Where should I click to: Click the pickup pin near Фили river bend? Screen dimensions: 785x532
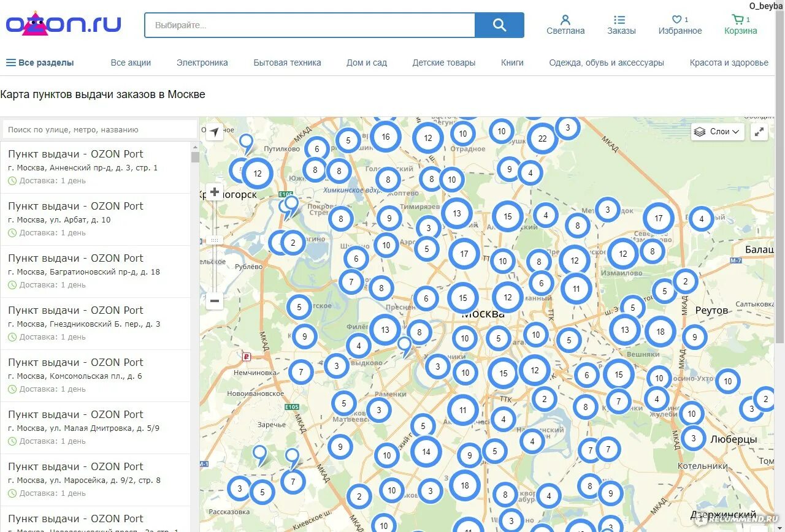405,347
